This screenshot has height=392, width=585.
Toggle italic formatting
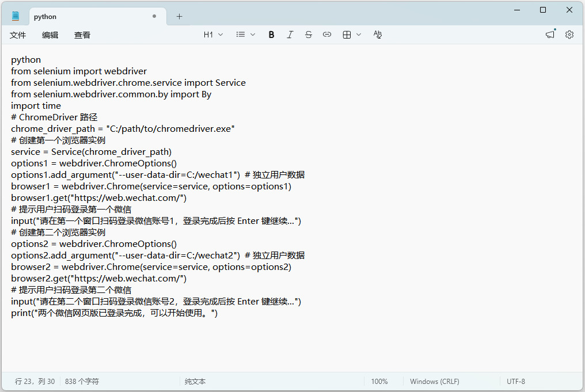pos(290,35)
